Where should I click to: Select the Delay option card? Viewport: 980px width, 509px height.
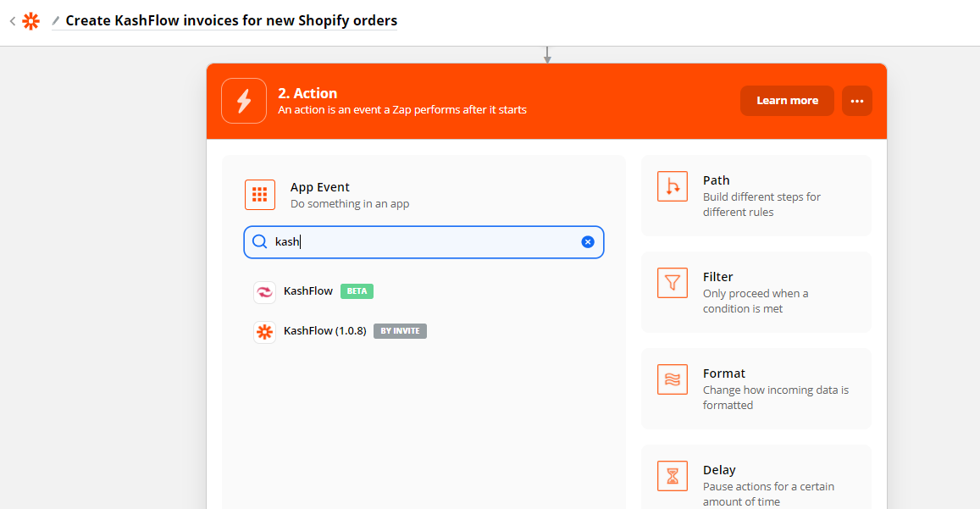(x=756, y=478)
